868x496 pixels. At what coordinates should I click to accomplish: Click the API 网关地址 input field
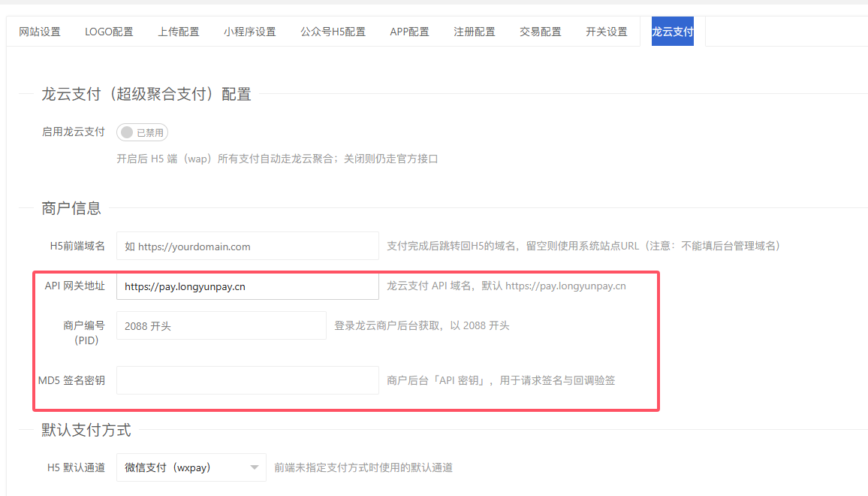(x=247, y=286)
